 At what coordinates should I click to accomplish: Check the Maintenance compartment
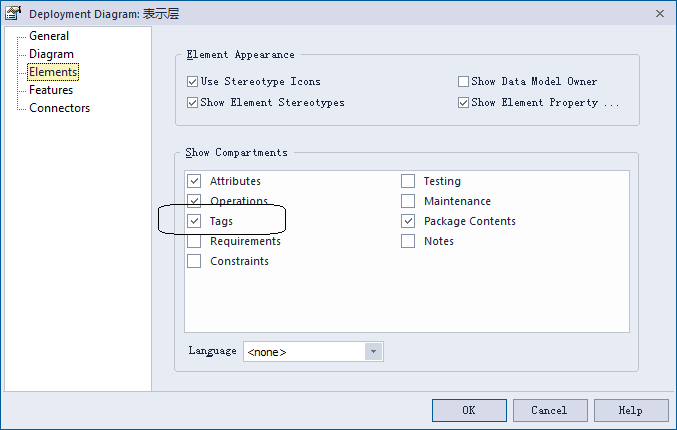pyautogui.click(x=408, y=201)
